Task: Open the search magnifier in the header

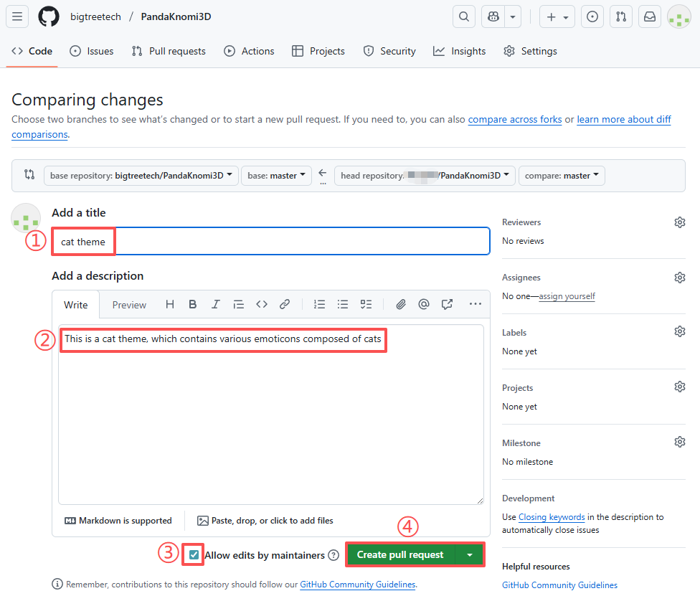Action: [x=464, y=17]
